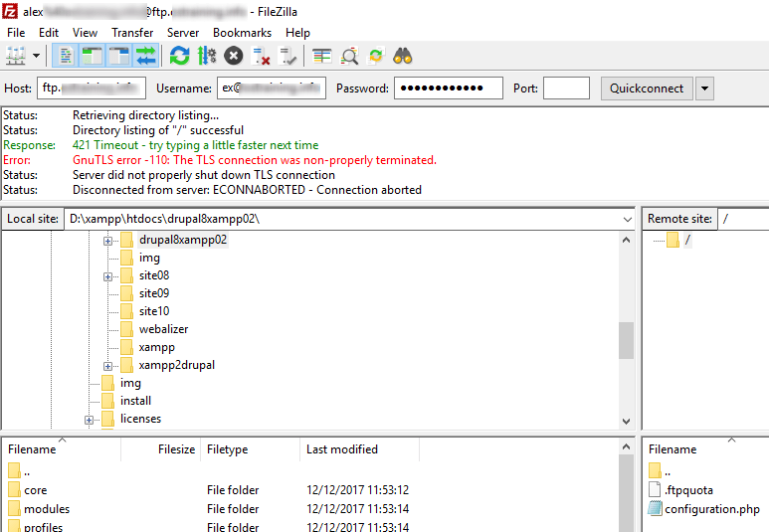Image resolution: width=769 pixels, height=532 pixels.
Task: Toggle message log display
Action: click(x=66, y=56)
